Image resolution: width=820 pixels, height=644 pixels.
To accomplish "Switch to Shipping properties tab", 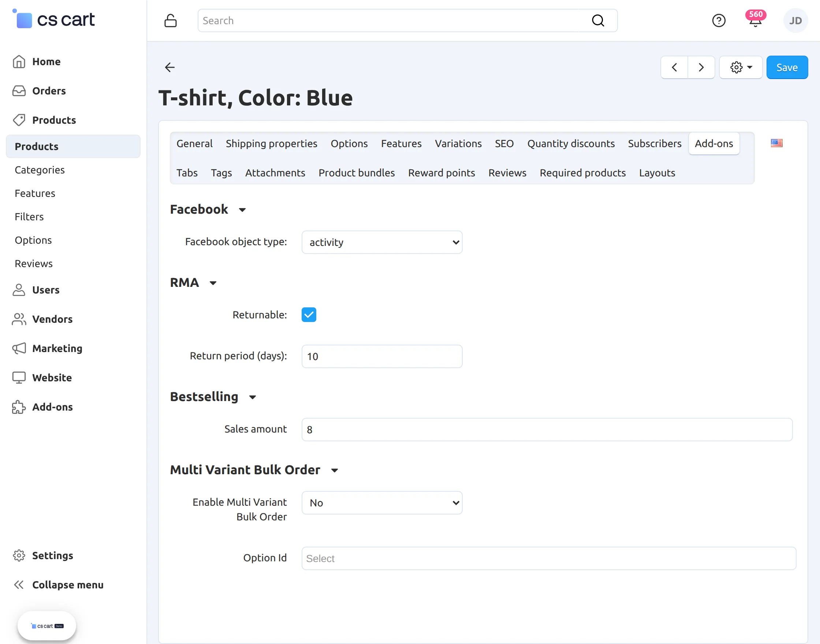I will pyautogui.click(x=272, y=143).
